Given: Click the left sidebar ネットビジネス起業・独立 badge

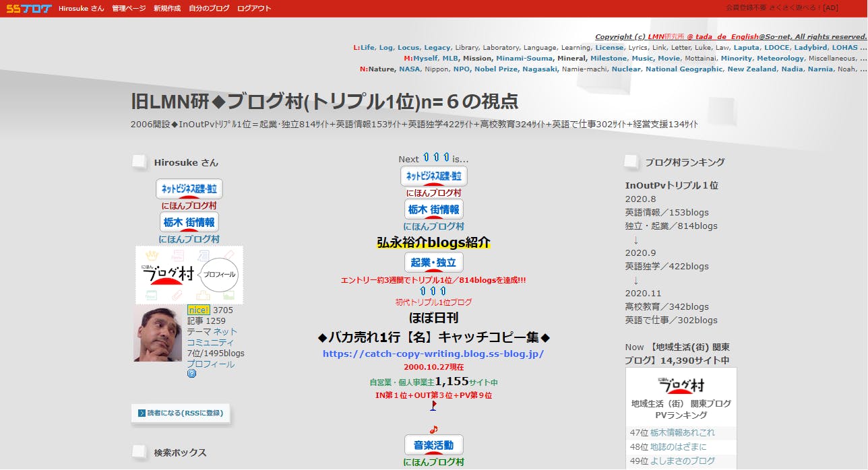Looking at the screenshot, I should pyautogui.click(x=189, y=189).
